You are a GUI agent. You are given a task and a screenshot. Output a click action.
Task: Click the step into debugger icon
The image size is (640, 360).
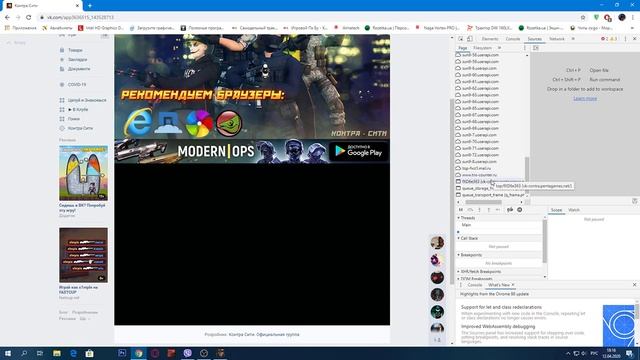click(480, 210)
